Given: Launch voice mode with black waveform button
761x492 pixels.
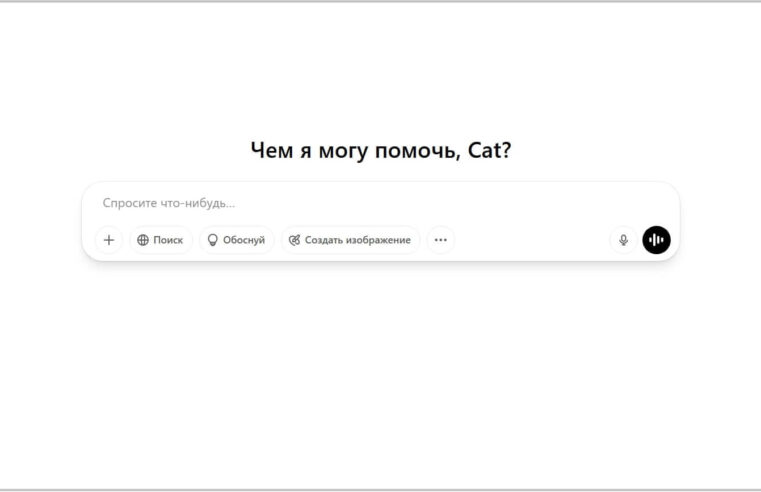Looking at the screenshot, I should click(657, 240).
